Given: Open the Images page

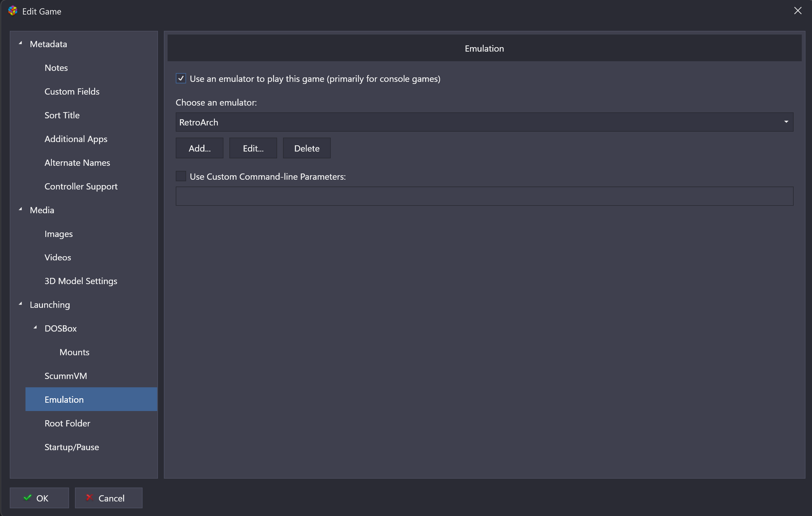Looking at the screenshot, I should (x=58, y=234).
